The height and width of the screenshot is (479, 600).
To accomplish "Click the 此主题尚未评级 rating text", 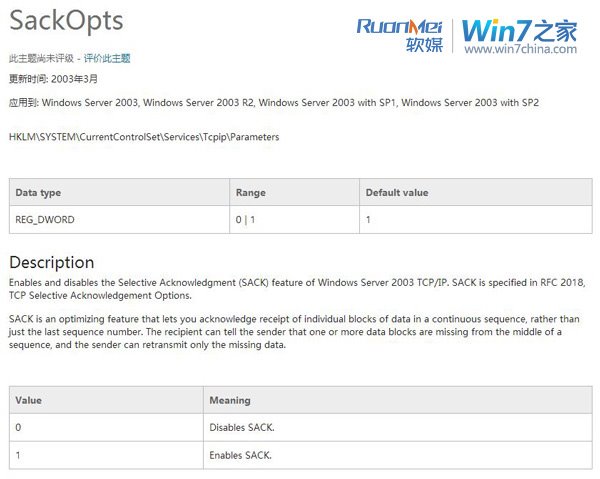I will click(42, 59).
